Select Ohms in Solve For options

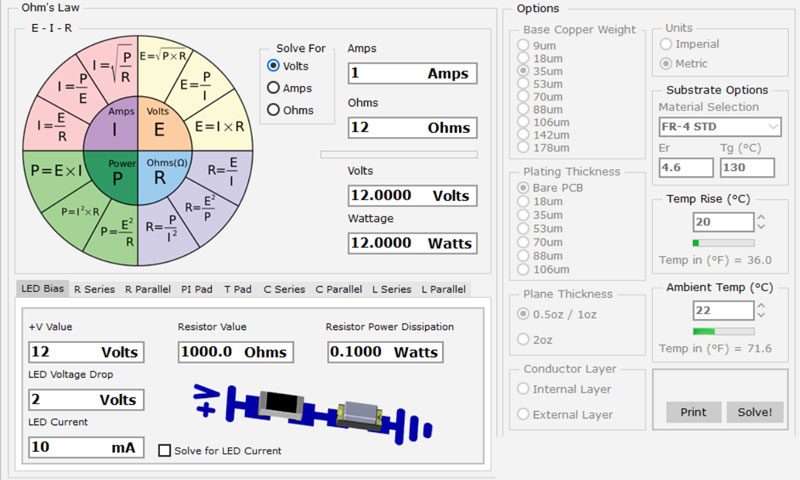(x=273, y=110)
